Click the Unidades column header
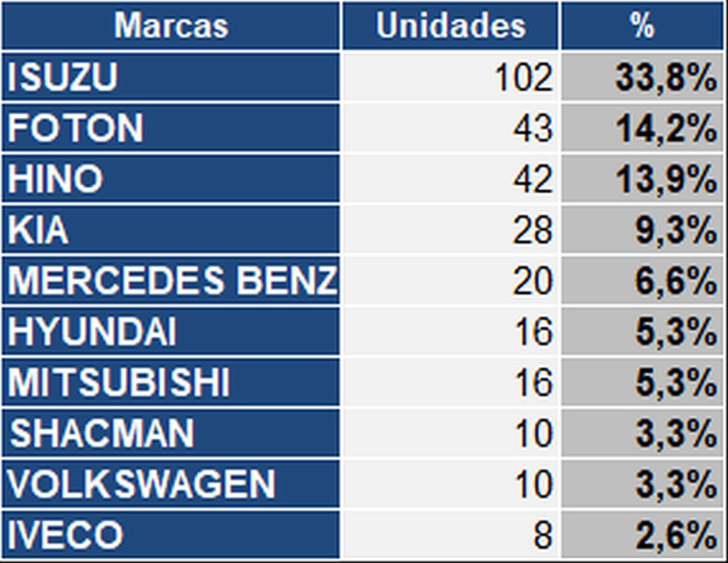This screenshot has width=728, height=563. click(x=450, y=26)
